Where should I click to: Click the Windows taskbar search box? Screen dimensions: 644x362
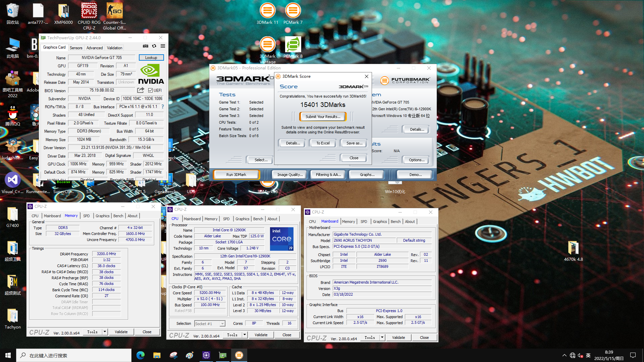coord(74,355)
